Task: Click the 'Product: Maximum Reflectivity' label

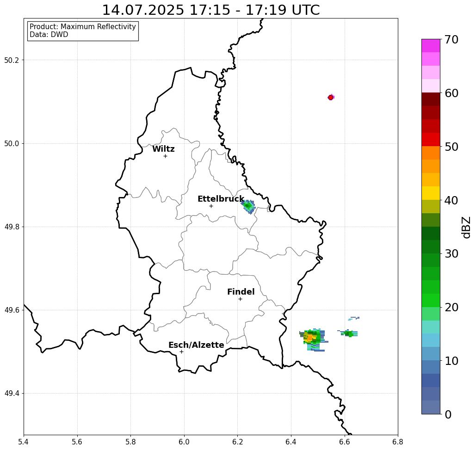Action: pos(82,27)
